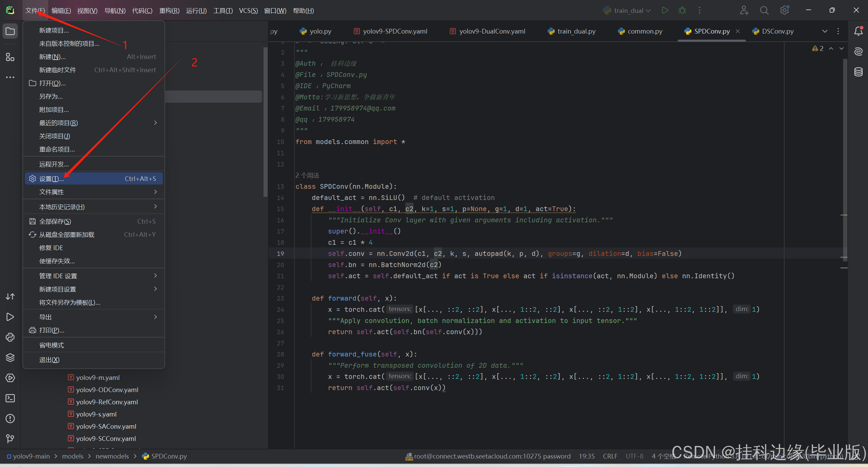868x467 pixels.
Task: Open the Problems tool window icon
Action: coord(10,419)
